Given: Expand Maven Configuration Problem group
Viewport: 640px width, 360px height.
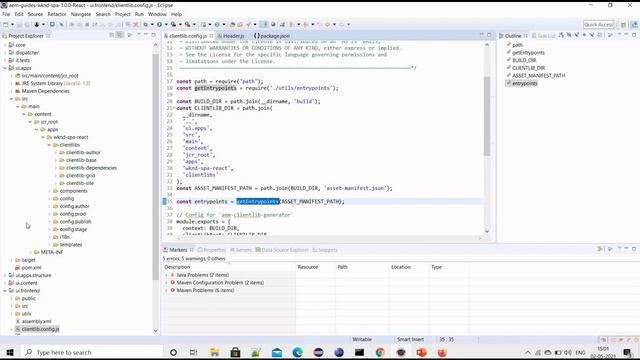Looking at the screenshot, I should [x=166, y=283].
